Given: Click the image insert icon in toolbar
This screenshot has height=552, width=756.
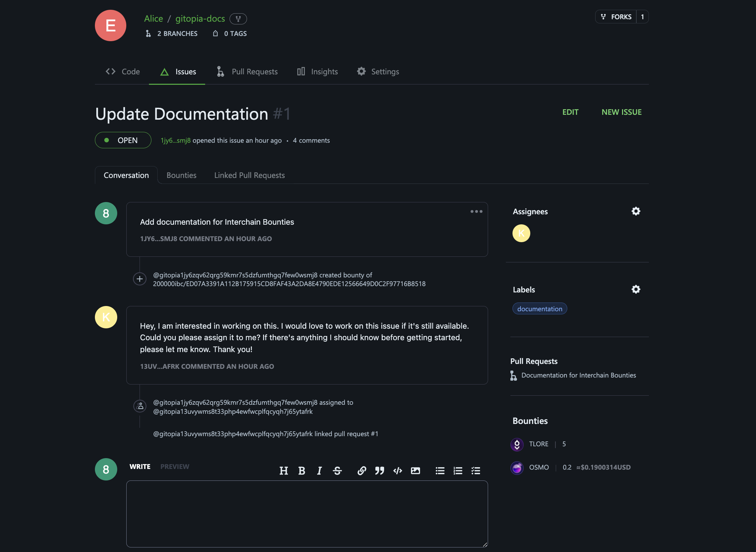Looking at the screenshot, I should pyautogui.click(x=415, y=470).
